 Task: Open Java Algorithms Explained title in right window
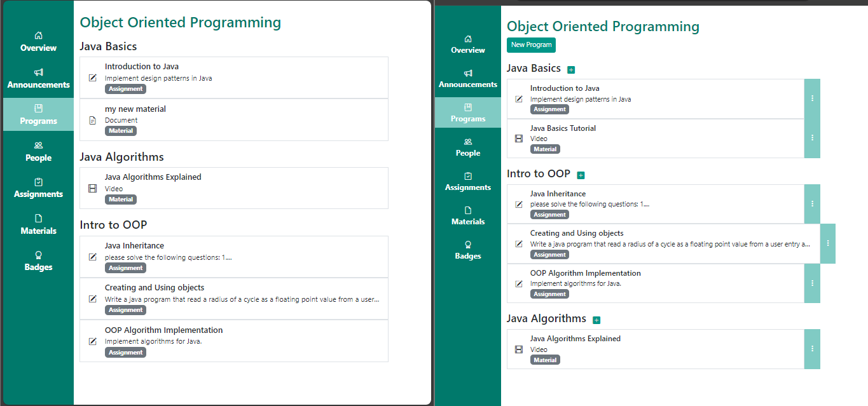click(575, 339)
